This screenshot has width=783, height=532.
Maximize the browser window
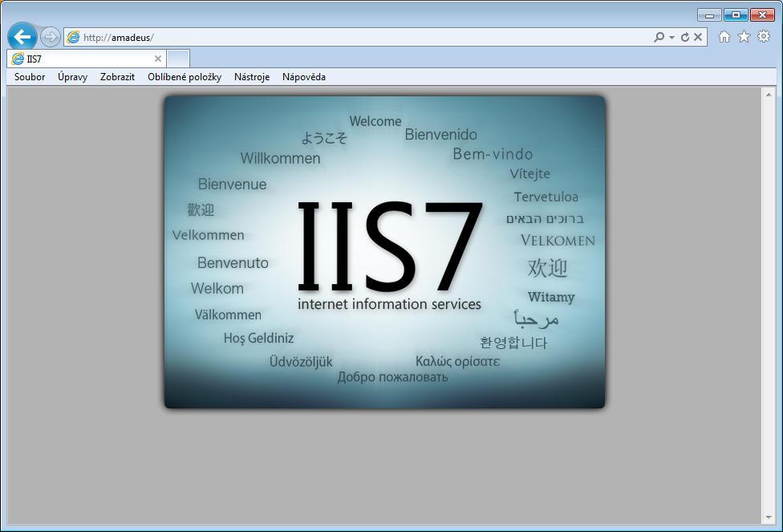click(x=736, y=15)
